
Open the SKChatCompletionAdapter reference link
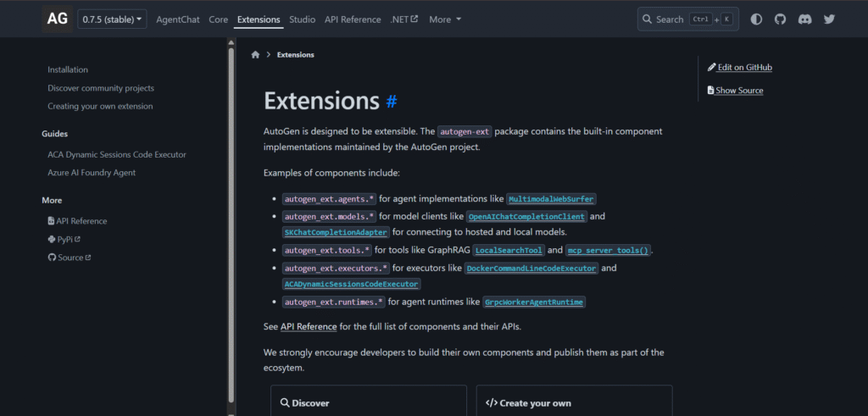(x=336, y=232)
